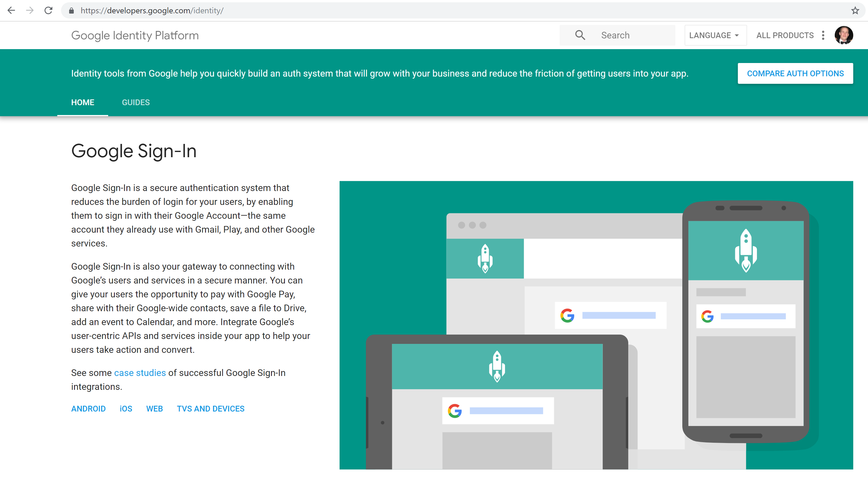Bookmark this page with star icon
Screen dimensions: 868x480
coord(855,10)
